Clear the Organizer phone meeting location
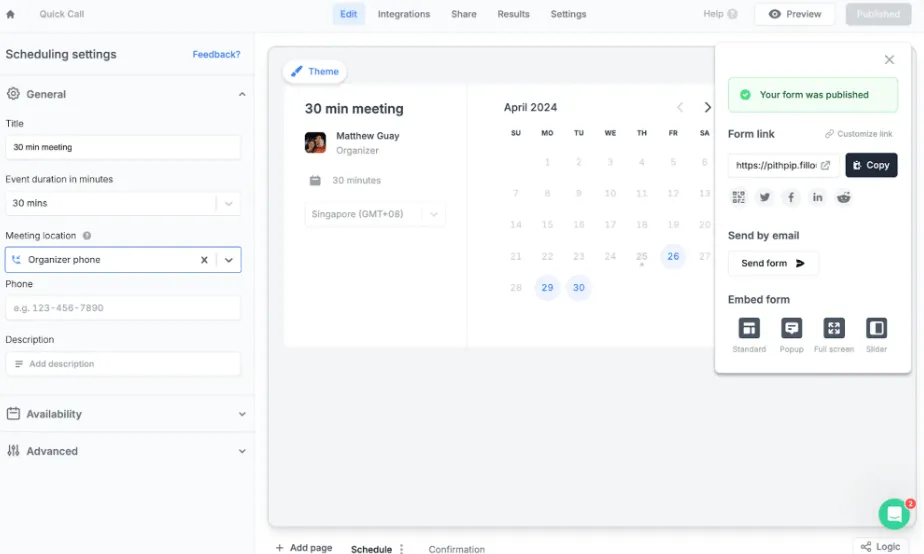This screenshot has width=924, height=554. [204, 260]
